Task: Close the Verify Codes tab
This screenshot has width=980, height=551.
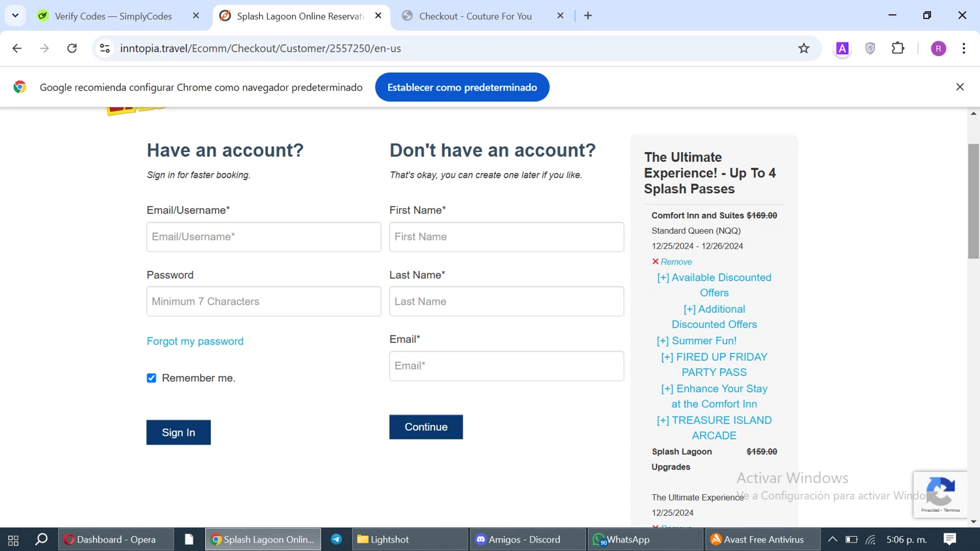Action: click(196, 16)
